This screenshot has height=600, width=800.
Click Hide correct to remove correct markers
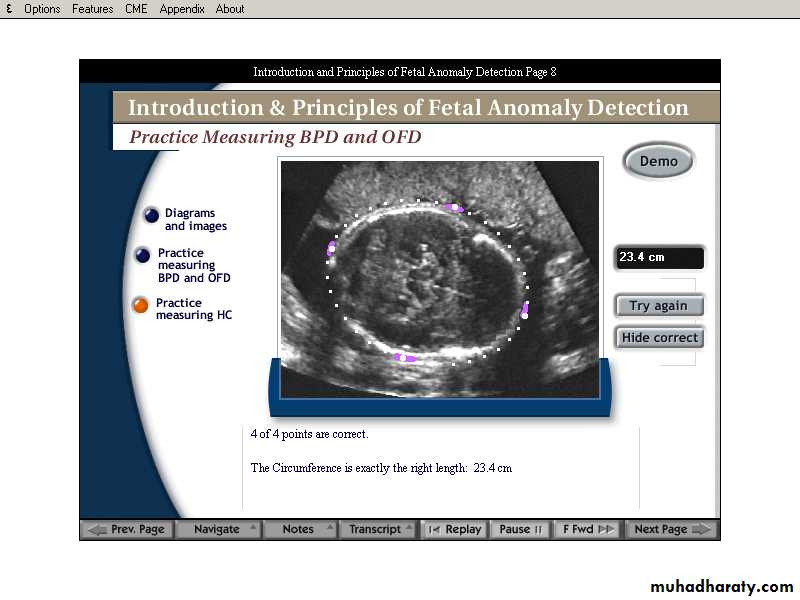click(659, 338)
